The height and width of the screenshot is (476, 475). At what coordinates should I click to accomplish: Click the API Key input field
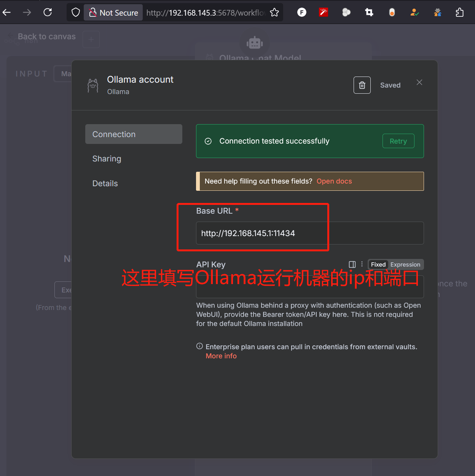(310, 287)
